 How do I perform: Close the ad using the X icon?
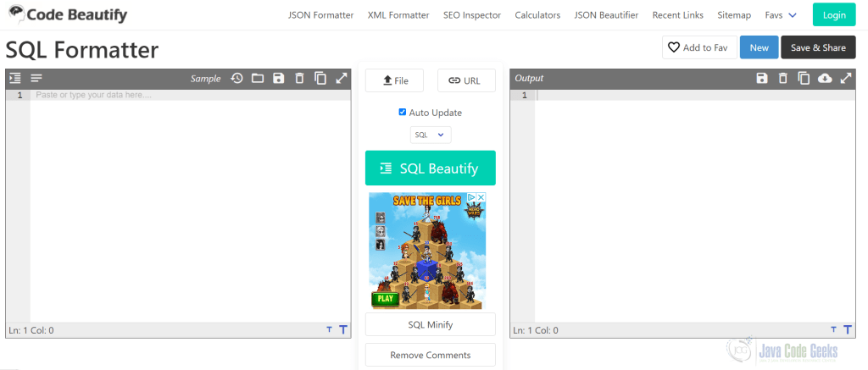tap(481, 197)
